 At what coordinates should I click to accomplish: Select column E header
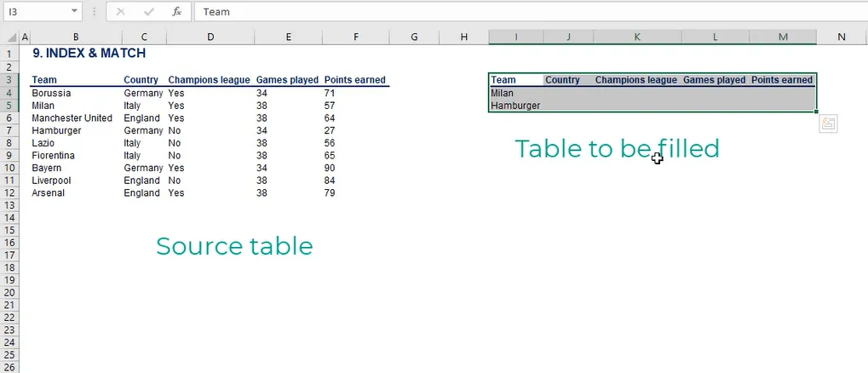click(289, 37)
